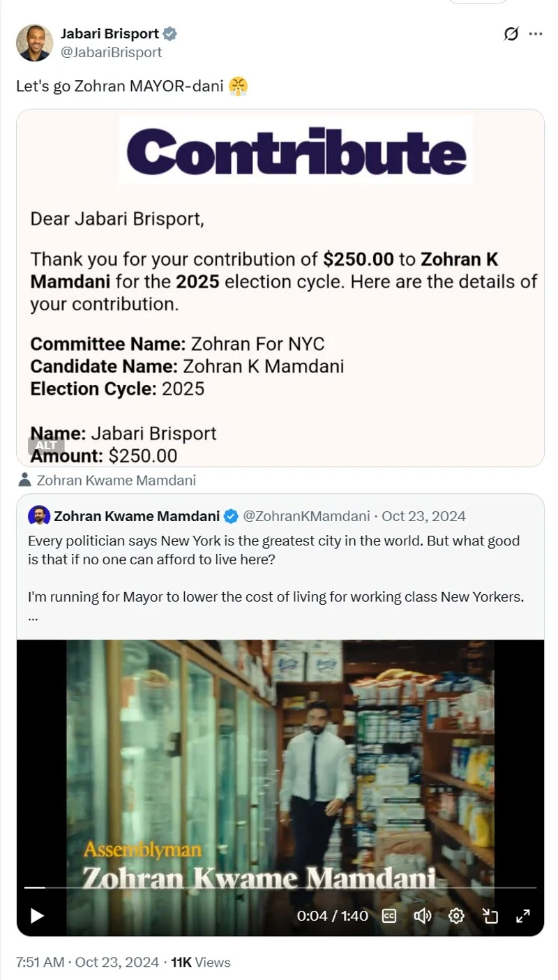
Task: Open the quoted post's Oct 23, 2024 date
Action: 423,516
